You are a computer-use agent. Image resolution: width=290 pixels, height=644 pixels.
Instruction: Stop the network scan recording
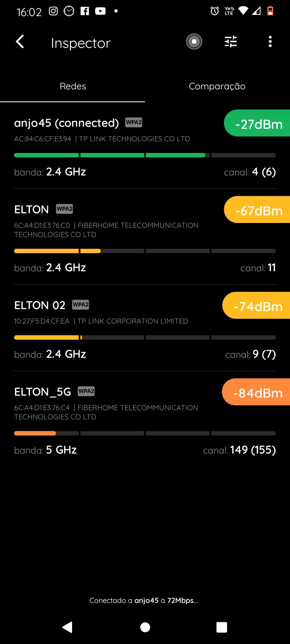pyautogui.click(x=194, y=42)
